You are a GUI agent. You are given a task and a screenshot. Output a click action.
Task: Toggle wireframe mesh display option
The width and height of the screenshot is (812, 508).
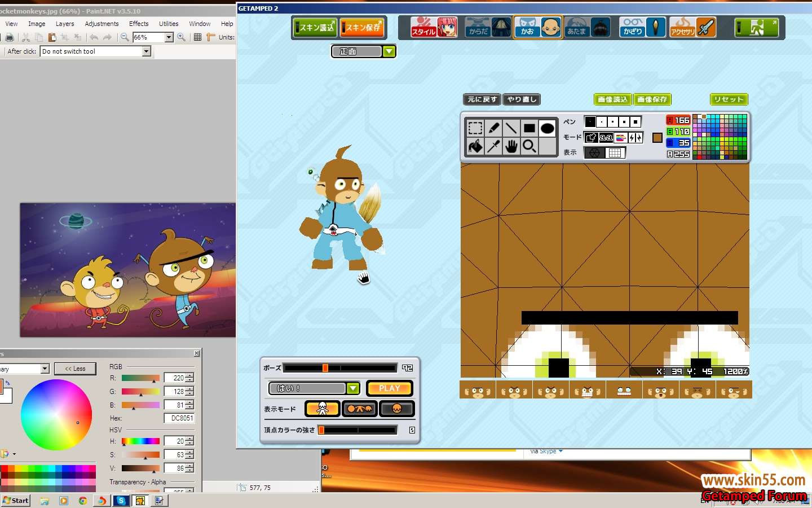594,152
